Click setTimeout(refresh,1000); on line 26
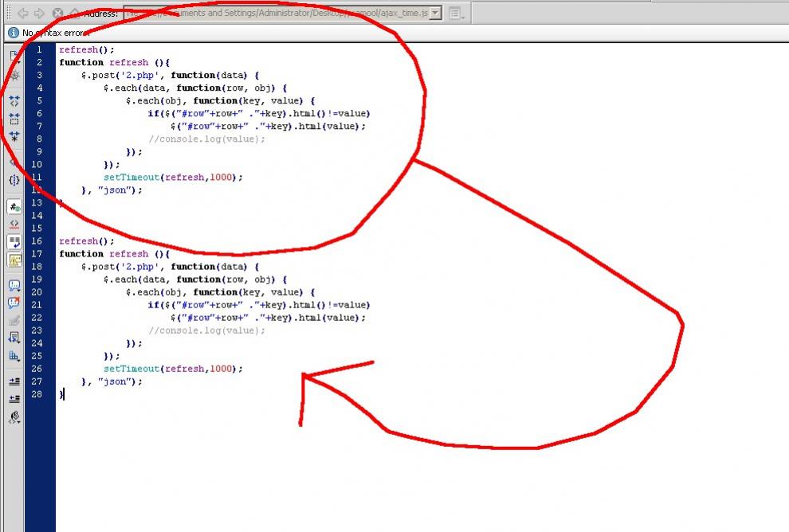The height and width of the screenshot is (532, 789). (x=173, y=369)
